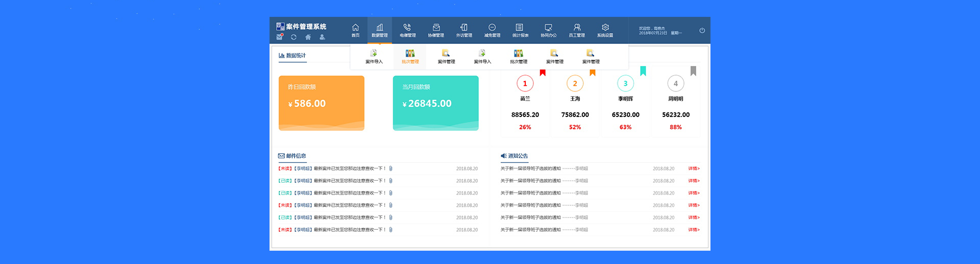980x264 pixels.
Task: Click the 26% percentage value
Action: click(x=525, y=127)
